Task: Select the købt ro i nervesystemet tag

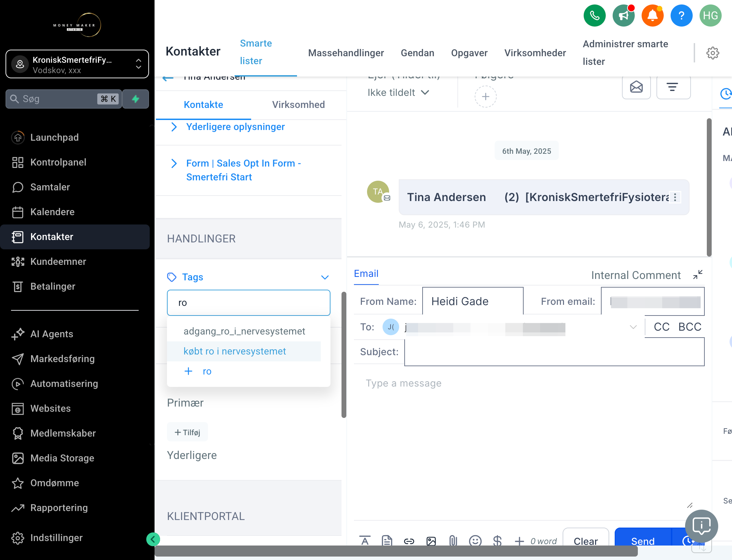Action: click(x=244, y=351)
